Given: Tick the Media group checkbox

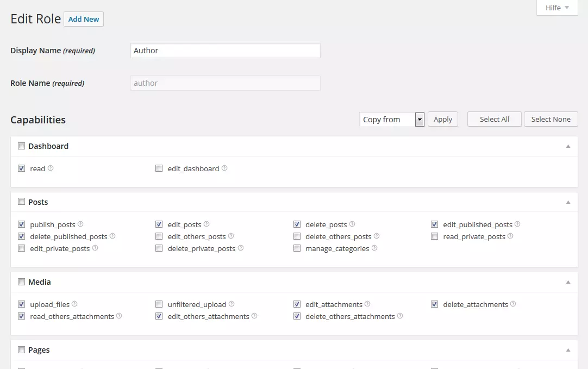Looking at the screenshot, I should click(x=22, y=282).
